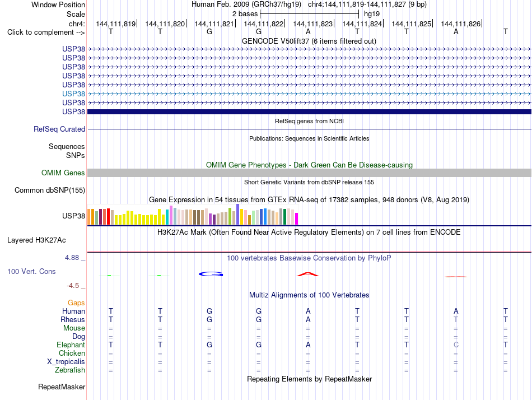Click the red A conservation logo

(308, 274)
